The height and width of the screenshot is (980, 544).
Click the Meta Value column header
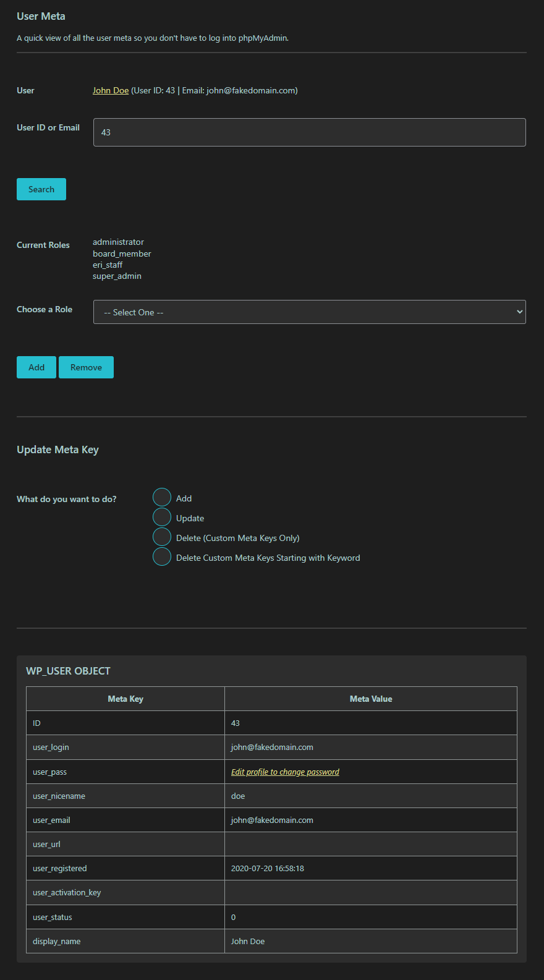371,699
